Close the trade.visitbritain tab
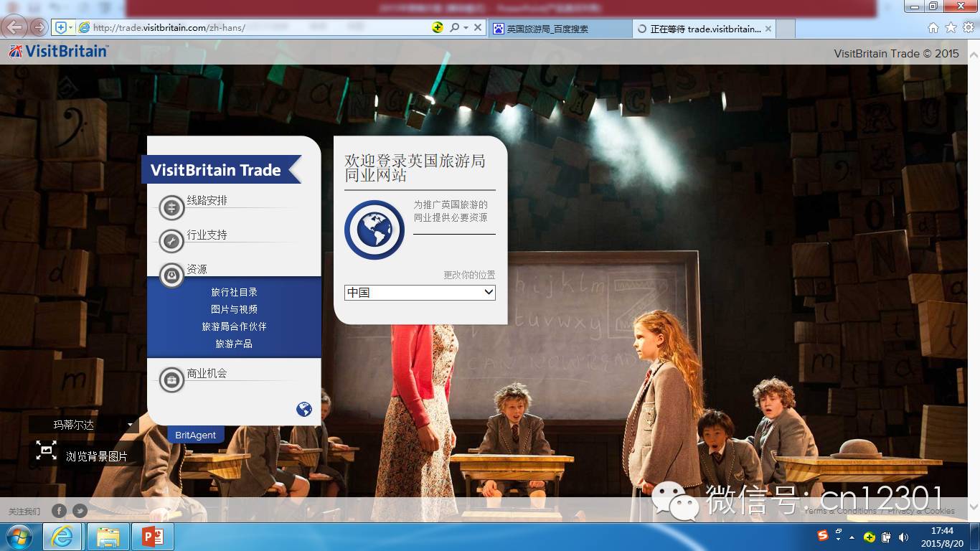This screenshot has width=980, height=551. pos(768,29)
